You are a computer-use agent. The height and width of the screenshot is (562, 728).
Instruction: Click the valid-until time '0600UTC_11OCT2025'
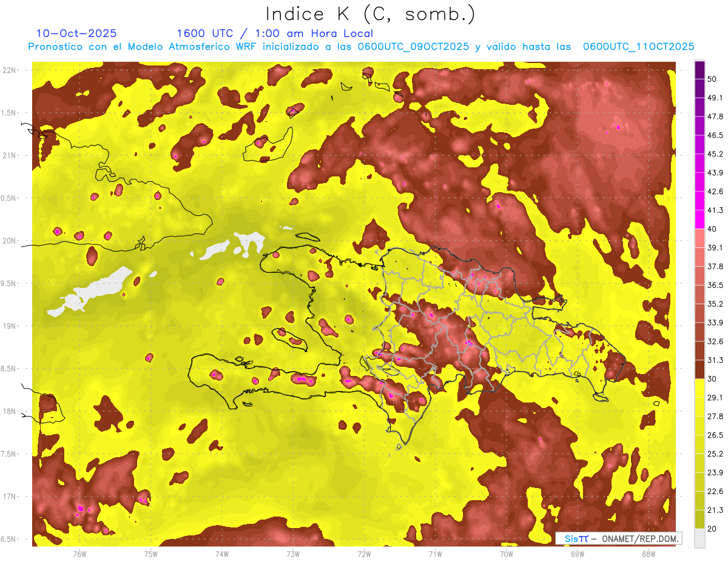(638, 47)
